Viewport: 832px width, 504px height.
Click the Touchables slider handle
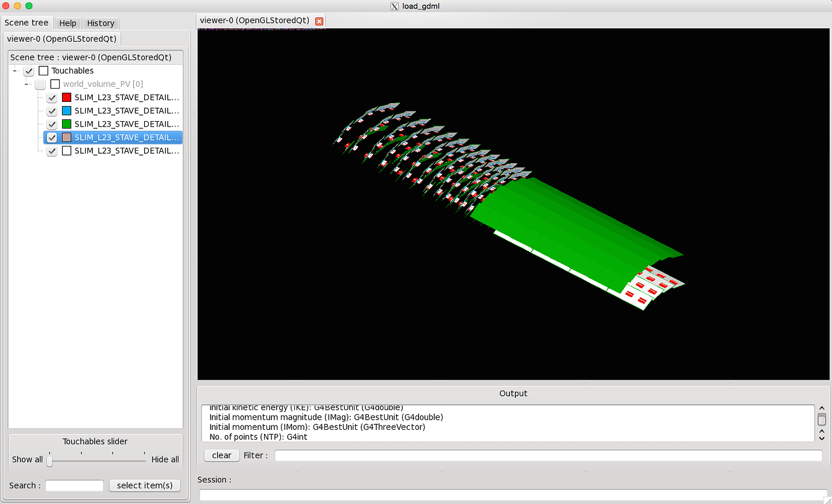click(49, 461)
